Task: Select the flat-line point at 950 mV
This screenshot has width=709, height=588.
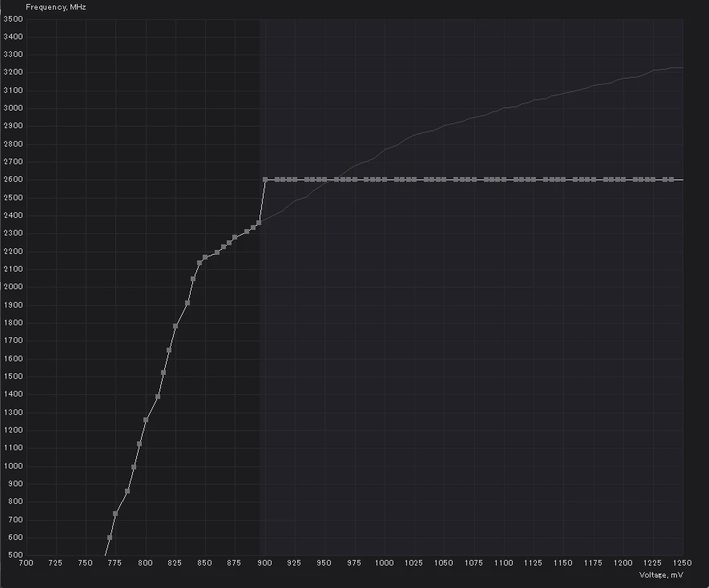Action: [324, 179]
